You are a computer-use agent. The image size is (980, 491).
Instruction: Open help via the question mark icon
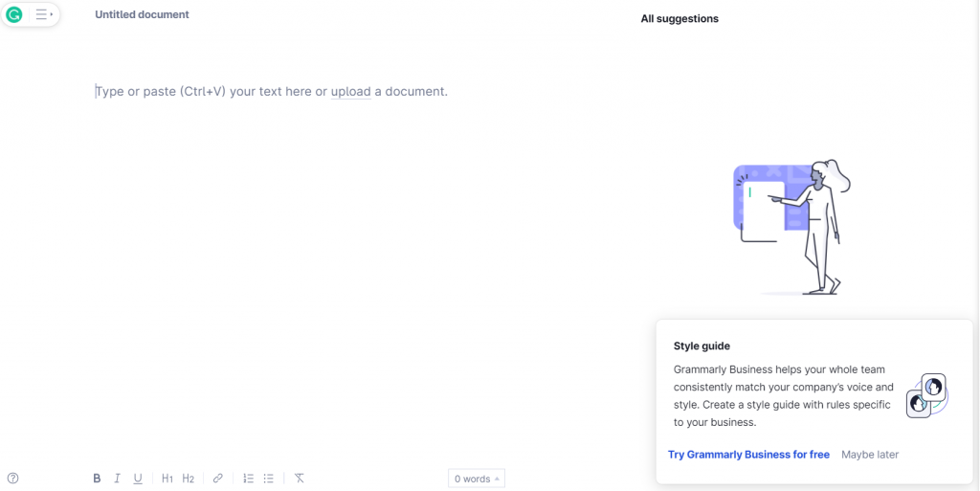(12, 479)
